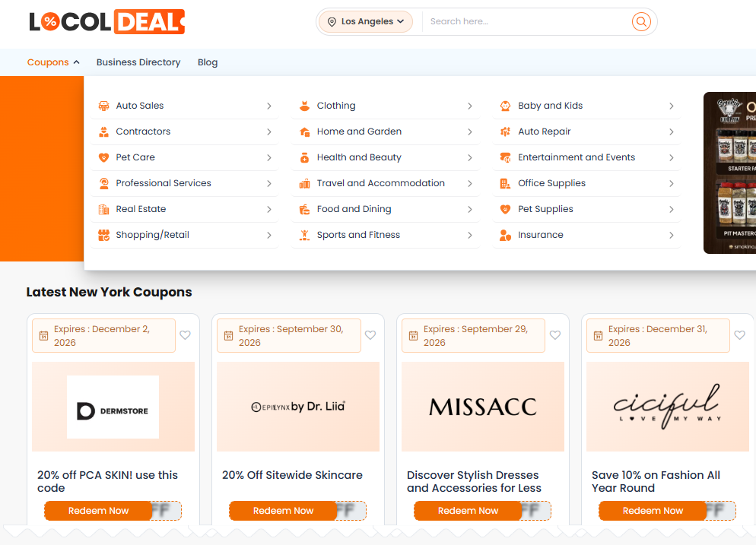Open the Blog nav item
The image size is (756, 545).
(x=208, y=62)
